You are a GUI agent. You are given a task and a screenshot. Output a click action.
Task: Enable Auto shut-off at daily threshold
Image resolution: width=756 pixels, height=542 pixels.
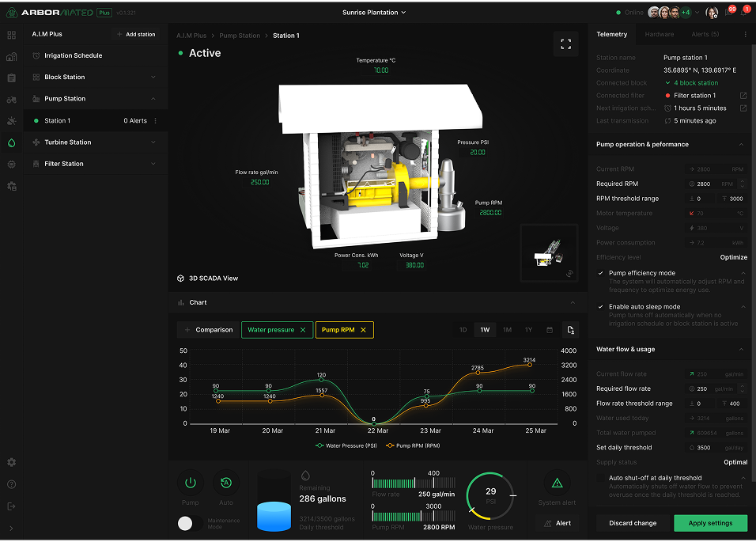click(x=601, y=478)
